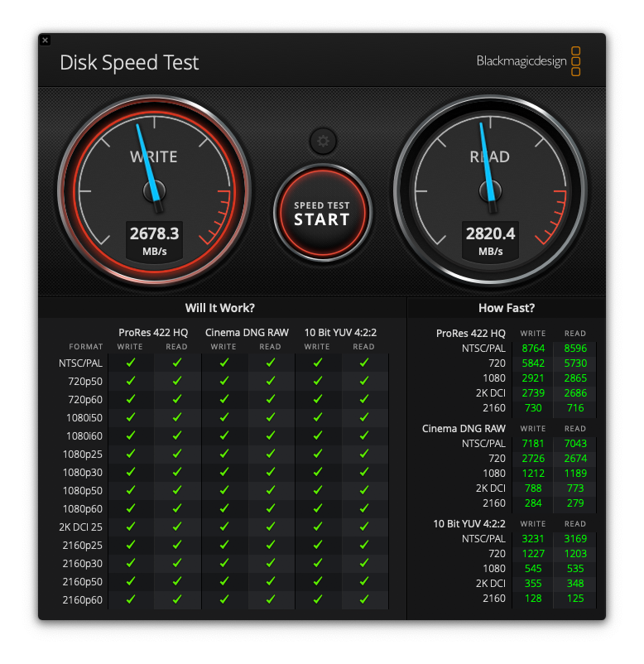The height and width of the screenshot is (664, 644).
Task: Select ProRes 2160 read value 716
Action: click(x=575, y=408)
